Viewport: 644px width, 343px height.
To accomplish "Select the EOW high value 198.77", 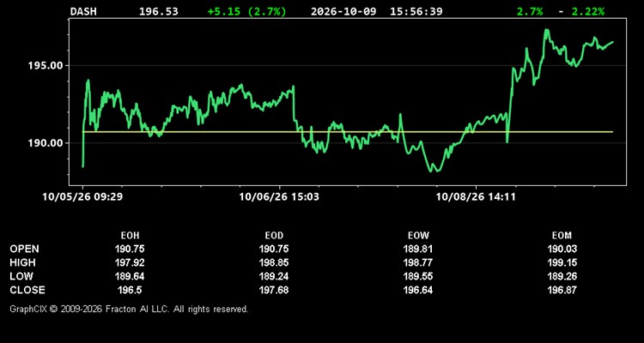I will coord(418,262).
